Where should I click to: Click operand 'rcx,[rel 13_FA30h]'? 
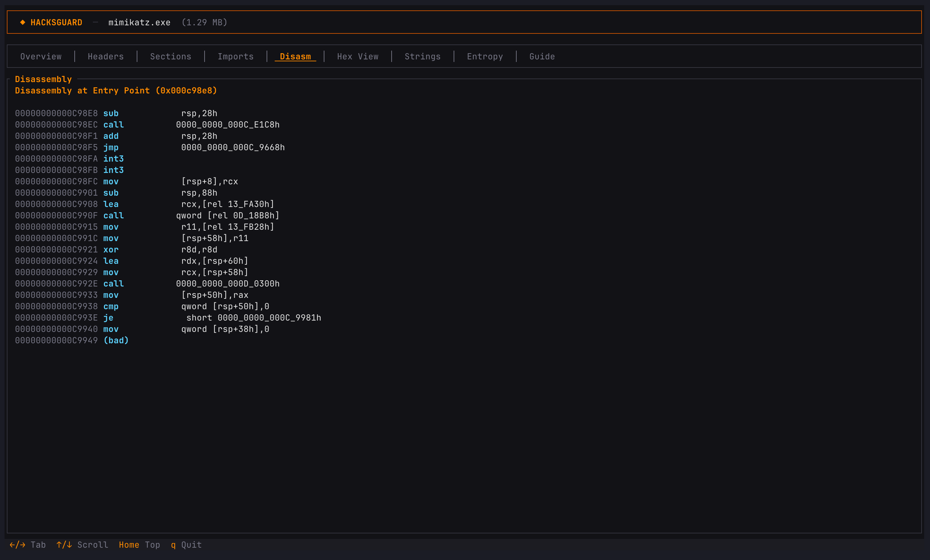pos(228,204)
